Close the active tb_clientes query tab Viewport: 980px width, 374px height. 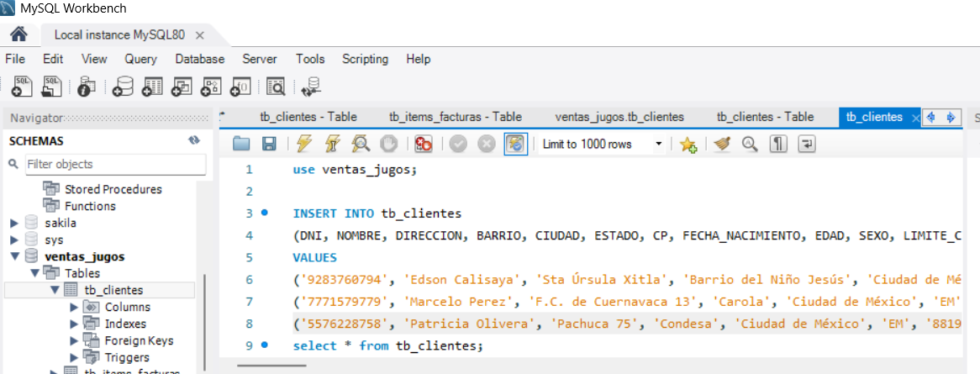pos(916,118)
